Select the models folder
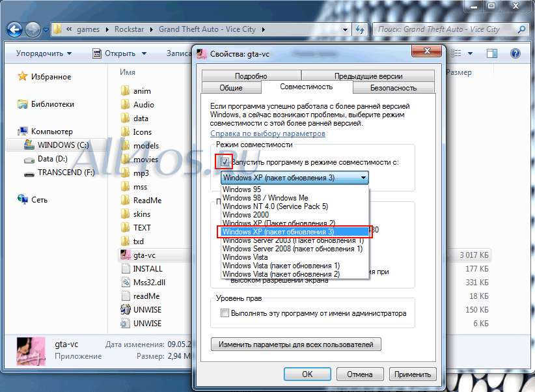The width and height of the screenshot is (535, 392). (x=140, y=145)
